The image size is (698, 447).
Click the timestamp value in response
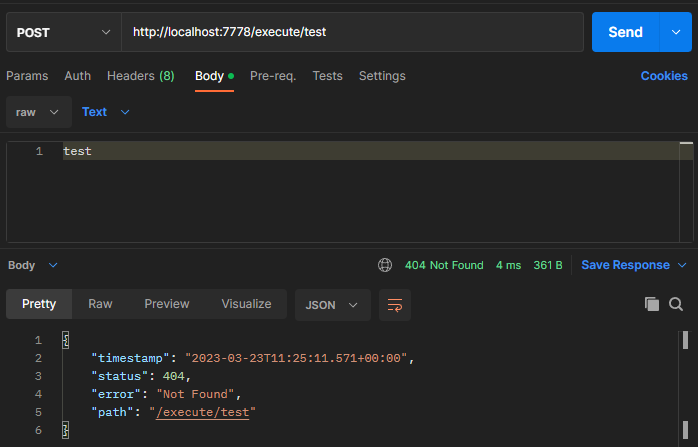pyautogui.click(x=296, y=358)
